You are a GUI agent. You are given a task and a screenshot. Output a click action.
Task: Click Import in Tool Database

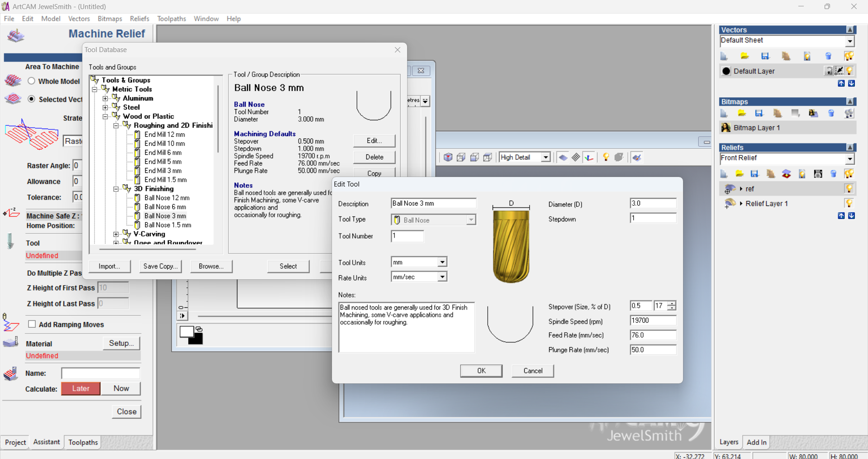(x=109, y=266)
